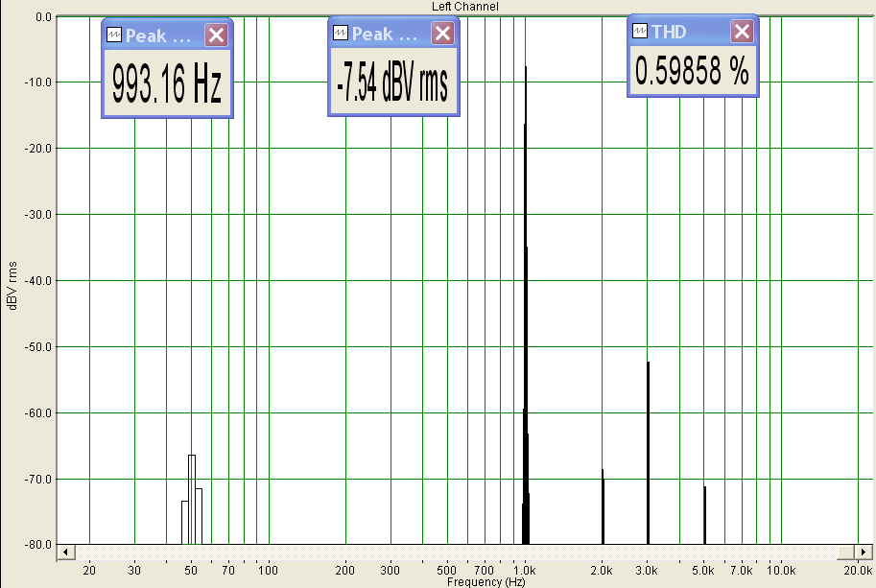The image size is (876, 588).
Task: Select the -7.54 dBV rms readout value
Action: 393,82
